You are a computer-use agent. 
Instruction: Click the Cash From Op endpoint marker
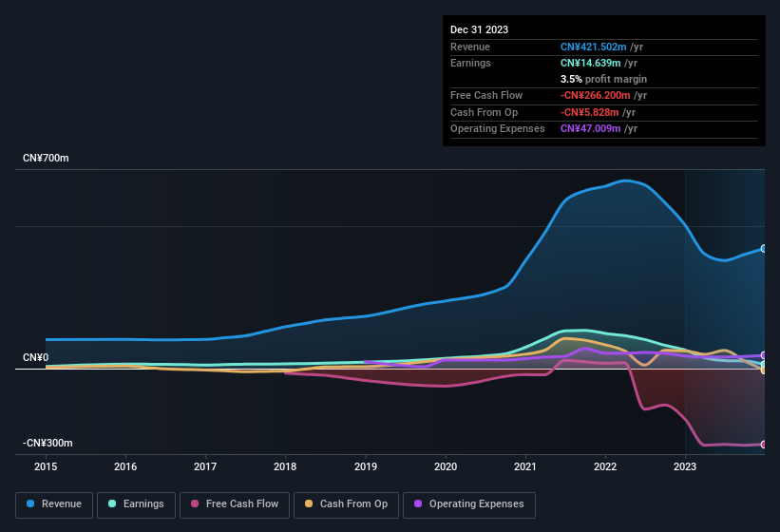pos(764,370)
